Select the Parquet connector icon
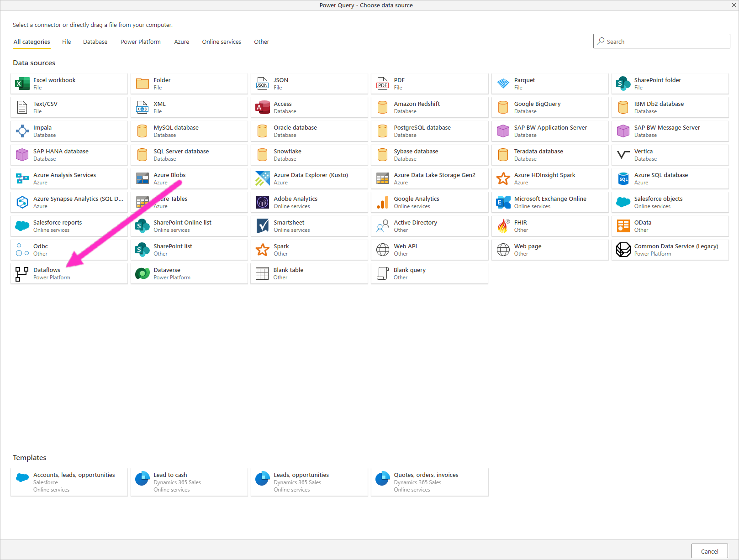The height and width of the screenshot is (560, 739). pos(503,84)
